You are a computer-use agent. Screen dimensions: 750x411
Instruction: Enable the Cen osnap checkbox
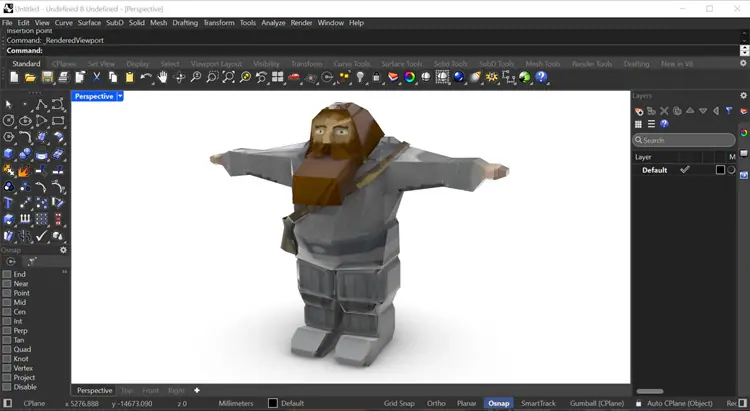point(7,312)
